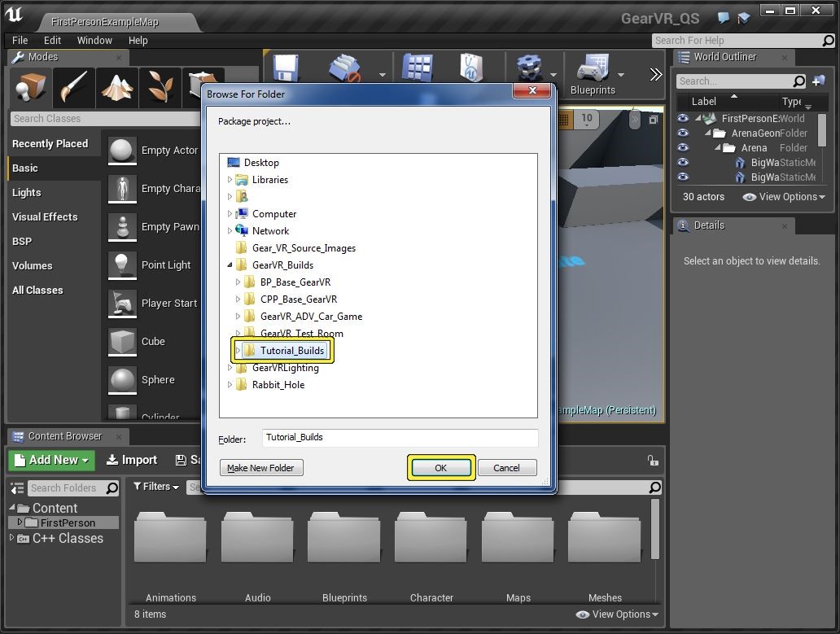
Task: Select the Paint mode brush icon
Action: 73,87
